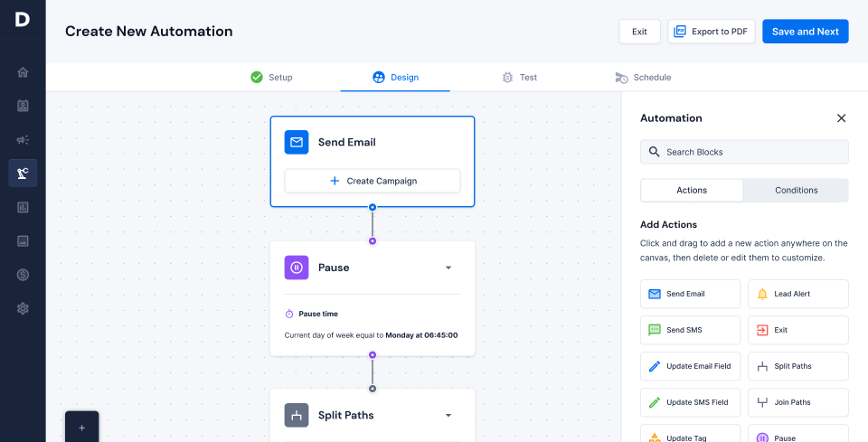Viewport: 868px width, 442px height.
Task: Open the Campaigns megaphone sidebar icon
Action: tap(23, 139)
